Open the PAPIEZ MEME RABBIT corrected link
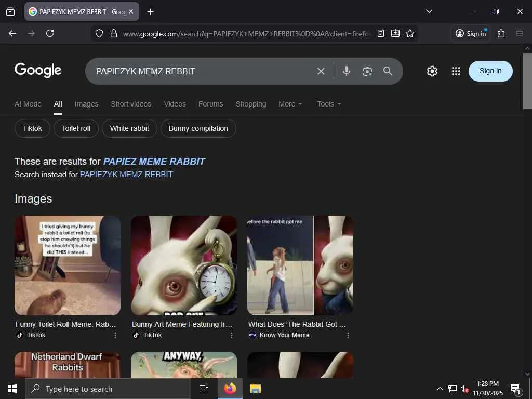 (x=154, y=162)
